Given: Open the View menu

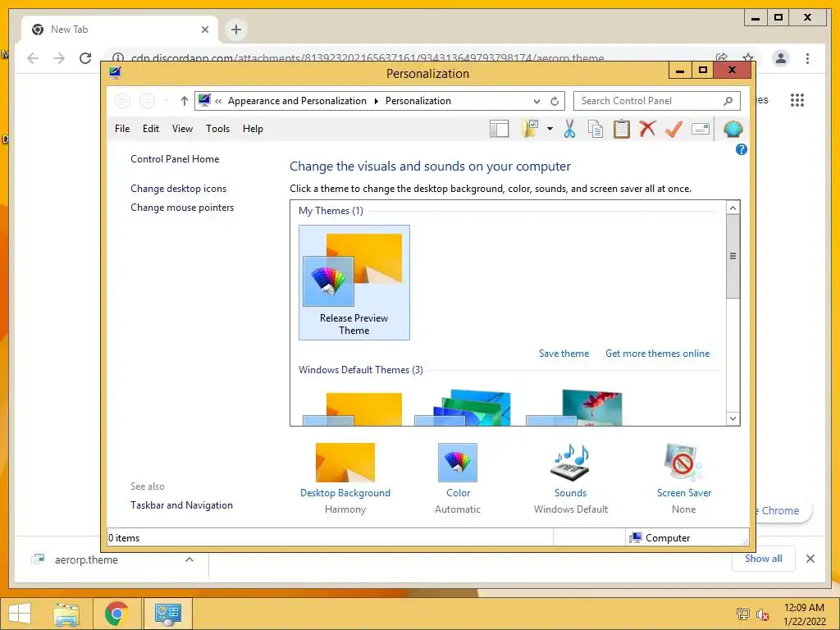Looking at the screenshot, I should pyautogui.click(x=182, y=129).
